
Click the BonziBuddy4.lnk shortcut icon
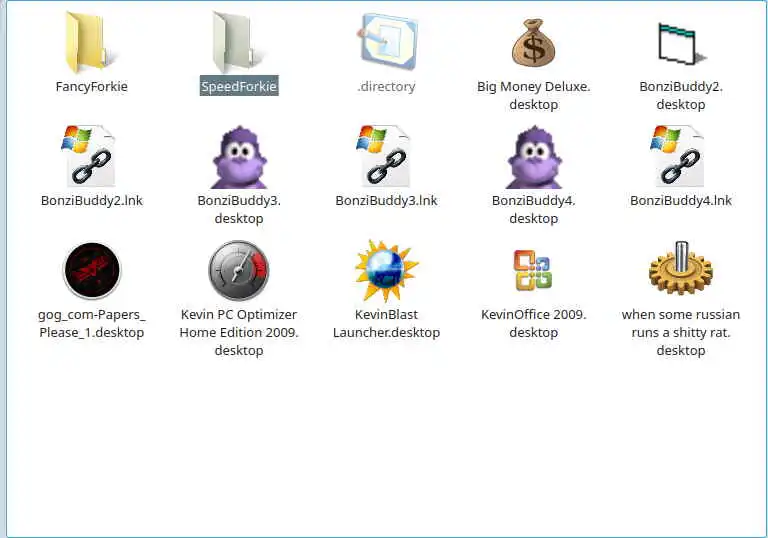[678, 156]
